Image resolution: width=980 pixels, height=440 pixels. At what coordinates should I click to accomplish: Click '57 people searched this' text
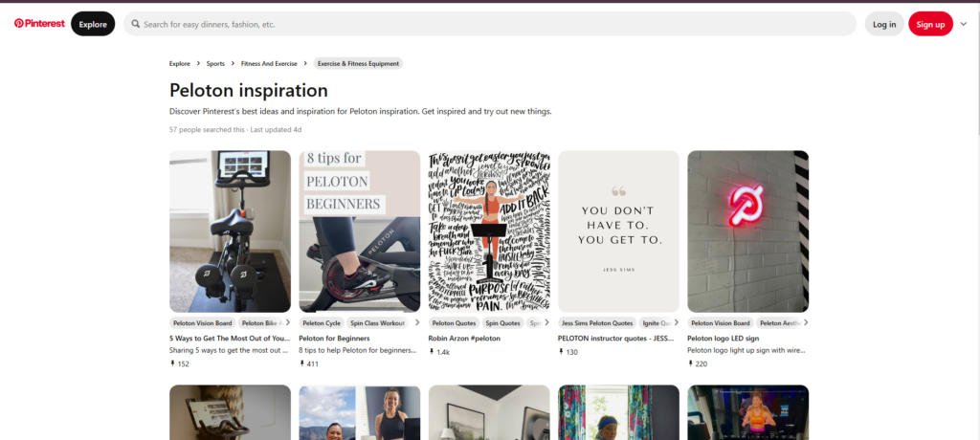[207, 130]
